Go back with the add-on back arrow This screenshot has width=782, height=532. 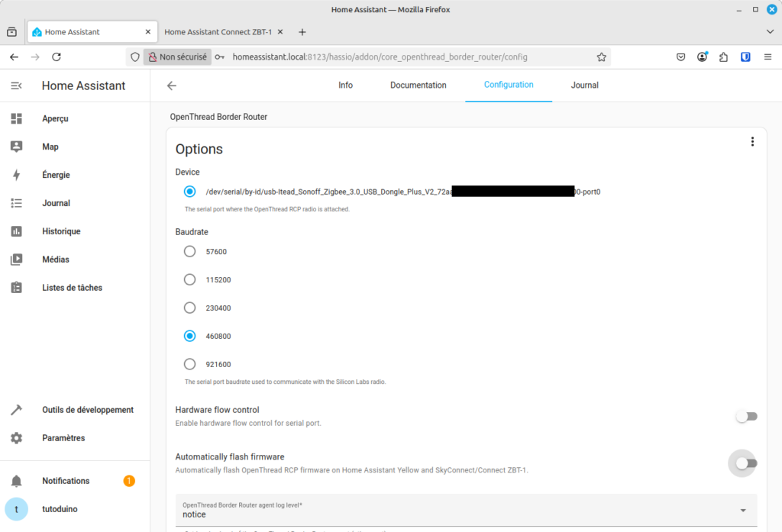(172, 85)
